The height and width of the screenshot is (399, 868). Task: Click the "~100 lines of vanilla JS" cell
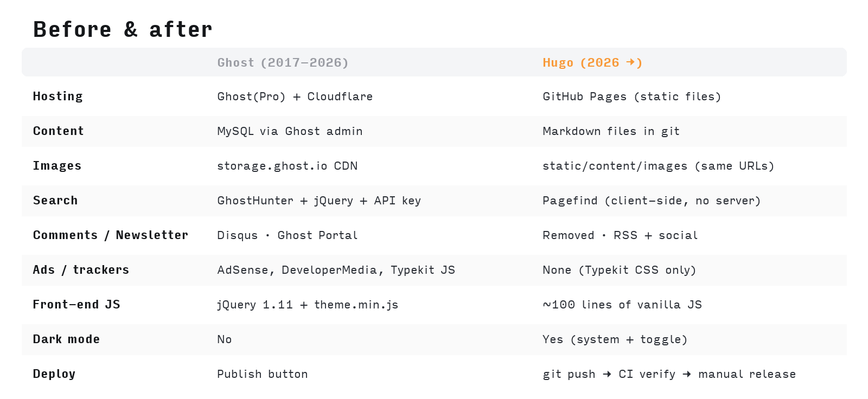622,305
